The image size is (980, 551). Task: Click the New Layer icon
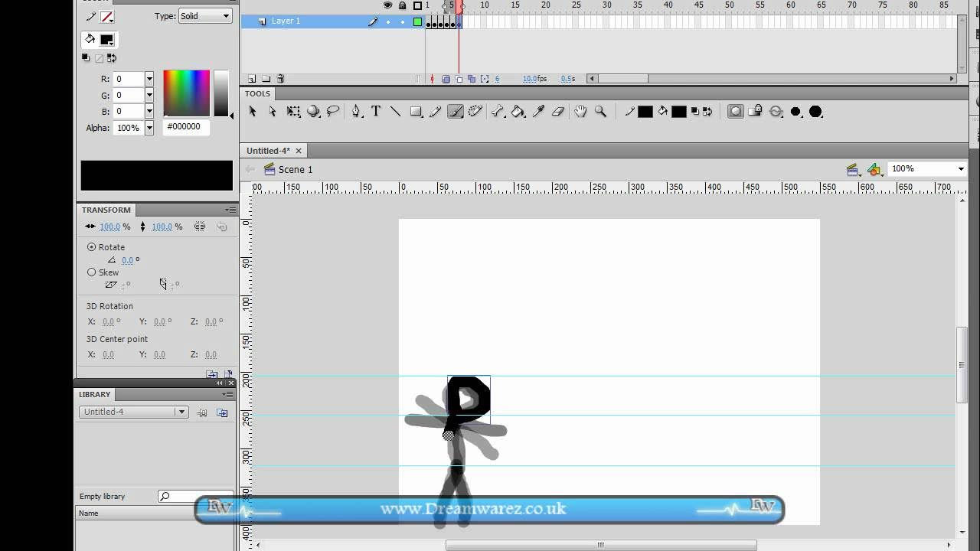tap(252, 79)
